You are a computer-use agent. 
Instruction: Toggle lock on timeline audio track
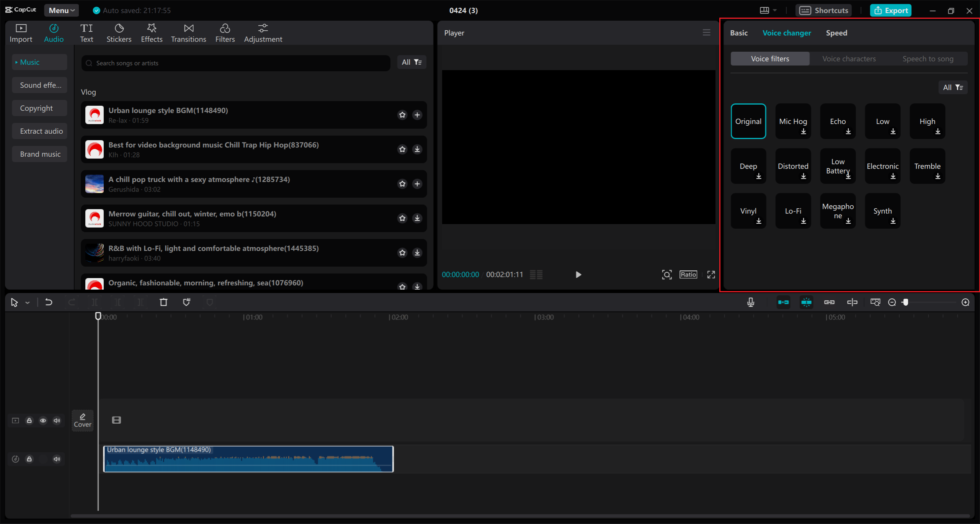coord(29,458)
